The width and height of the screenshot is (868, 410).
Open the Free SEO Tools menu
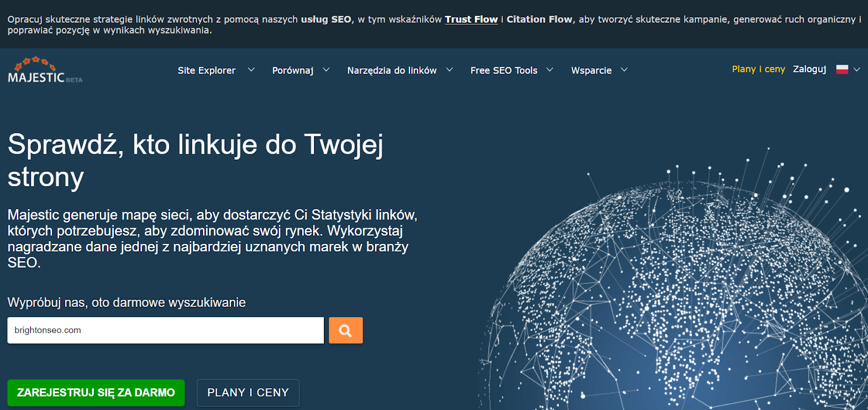pyautogui.click(x=504, y=70)
